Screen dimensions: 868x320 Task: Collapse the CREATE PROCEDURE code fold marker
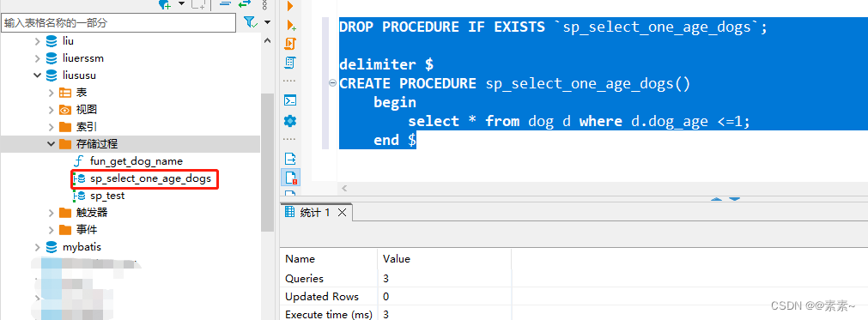[x=333, y=83]
